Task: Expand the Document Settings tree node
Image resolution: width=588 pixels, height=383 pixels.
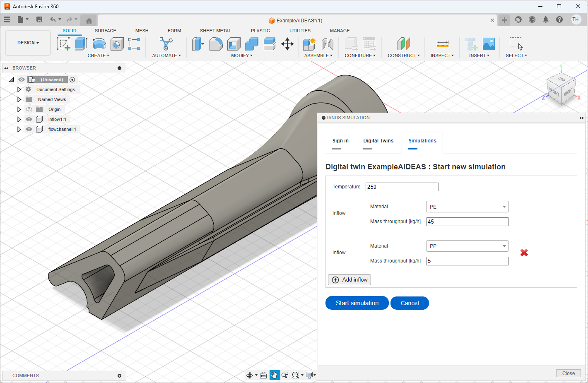Action: (19, 89)
